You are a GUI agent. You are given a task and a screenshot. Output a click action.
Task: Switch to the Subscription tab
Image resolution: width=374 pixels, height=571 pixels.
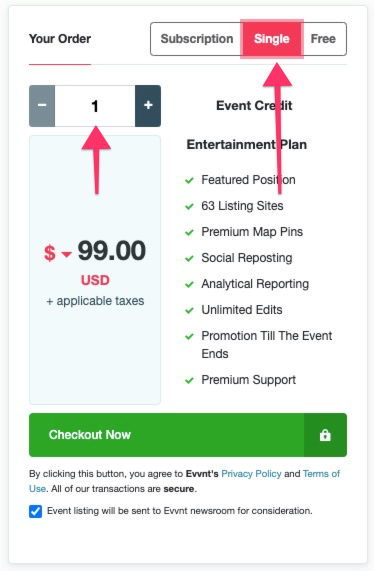pos(197,39)
